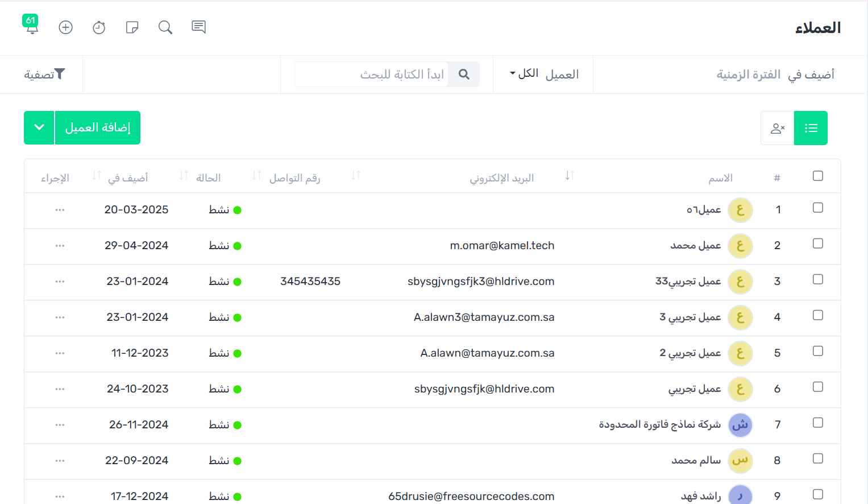Tick the select-all checkbox in the table header

click(x=818, y=176)
